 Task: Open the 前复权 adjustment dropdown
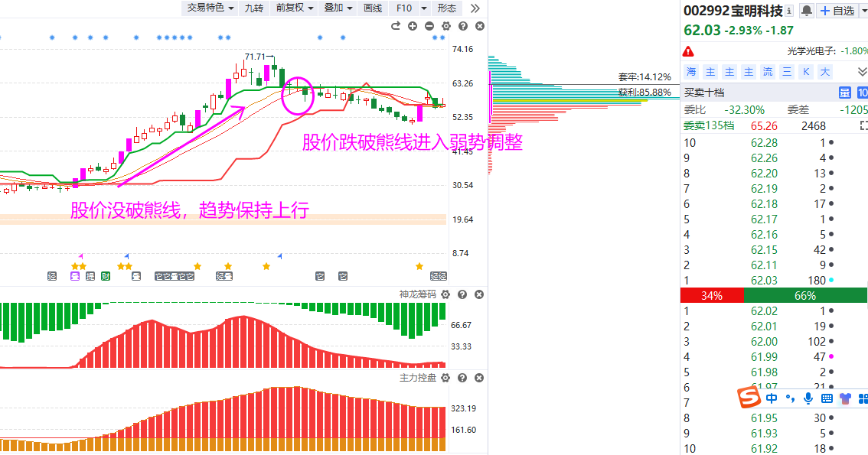tap(295, 8)
